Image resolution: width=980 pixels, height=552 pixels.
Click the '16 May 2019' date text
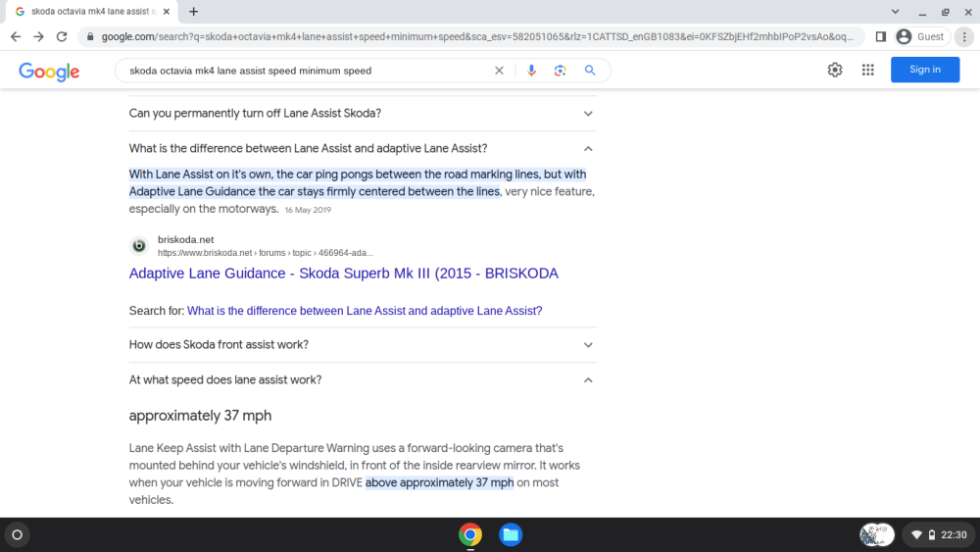(x=308, y=210)
